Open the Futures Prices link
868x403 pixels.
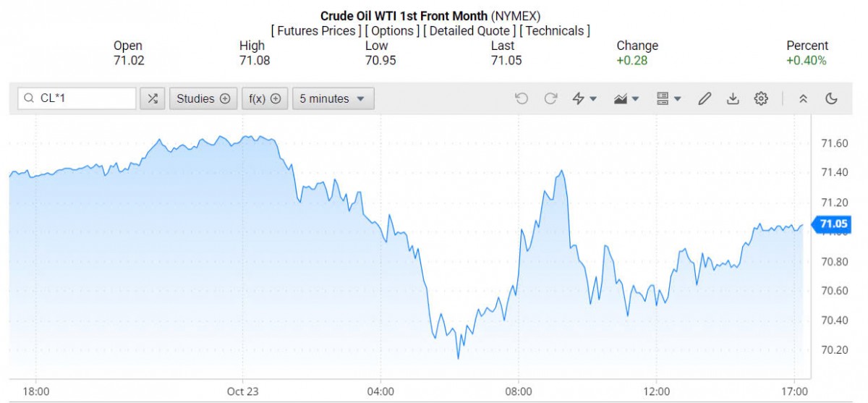[315, 31]
